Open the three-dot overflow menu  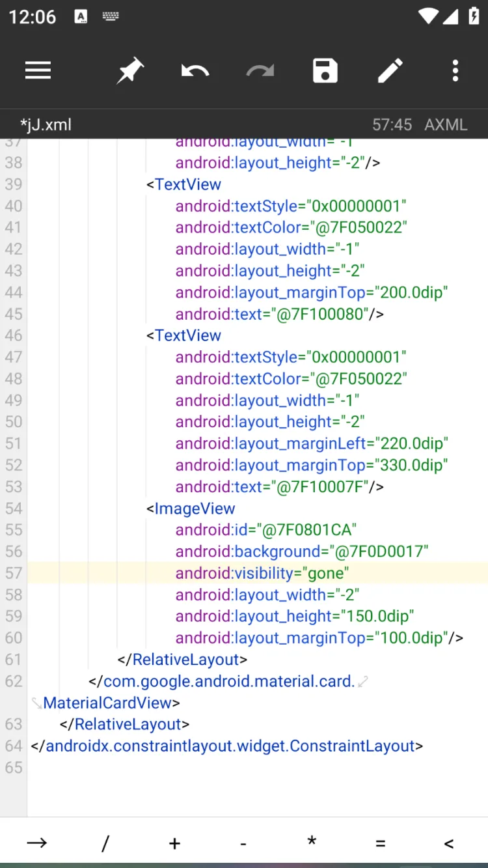coord(455,70)
